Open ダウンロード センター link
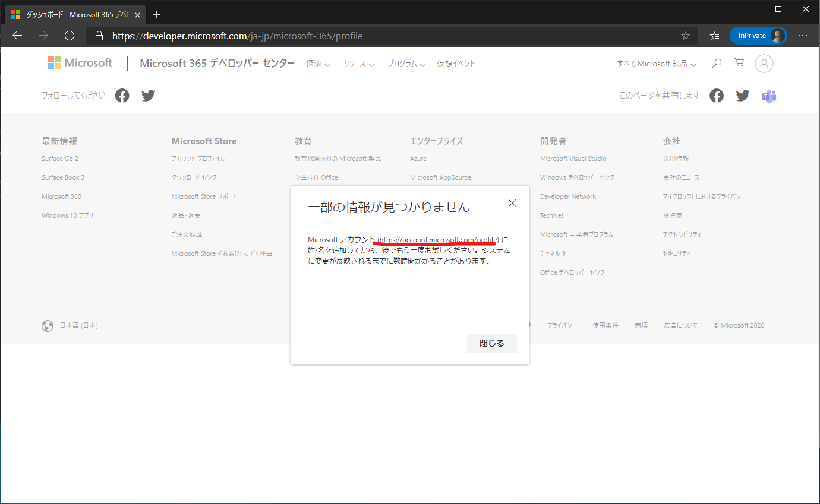This screenshot has width=820, height=504. point(196,177)
